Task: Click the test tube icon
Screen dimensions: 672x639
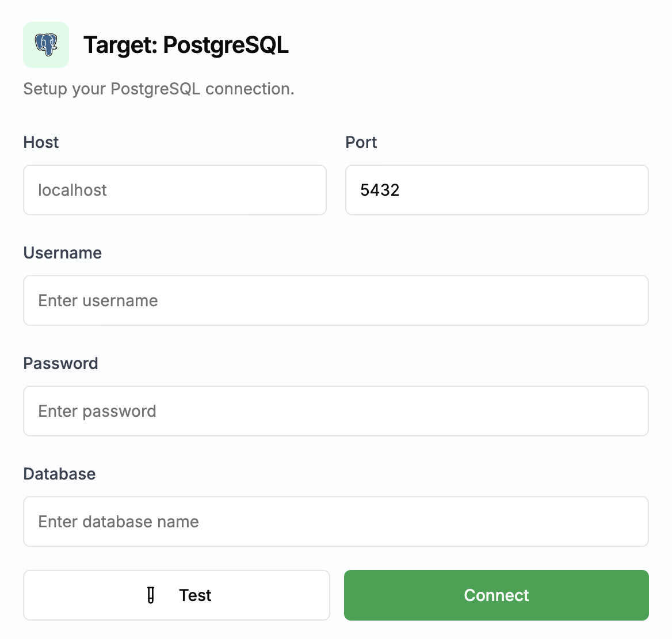Action: [x=151, y=595]
